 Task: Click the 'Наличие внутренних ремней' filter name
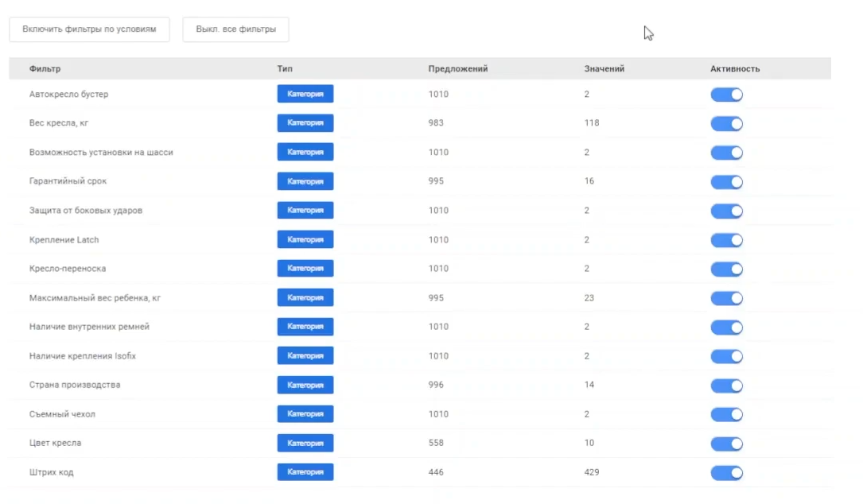point(89,327)
